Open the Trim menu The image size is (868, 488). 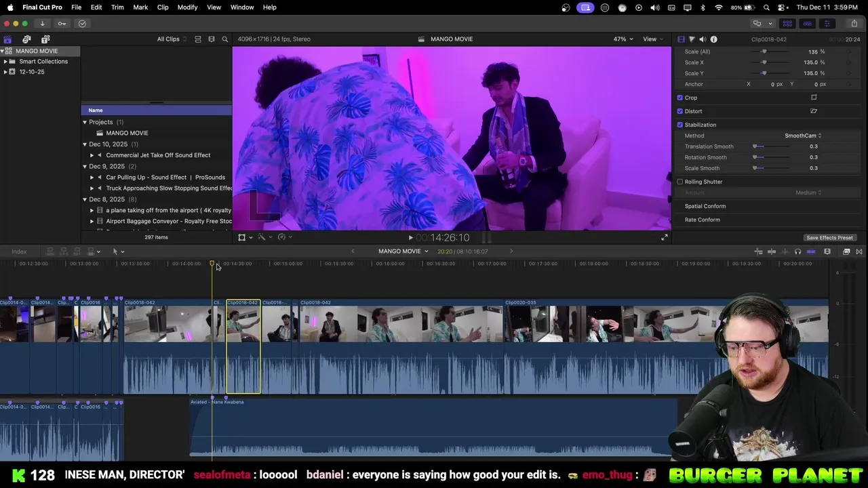[x=117, y=7]
